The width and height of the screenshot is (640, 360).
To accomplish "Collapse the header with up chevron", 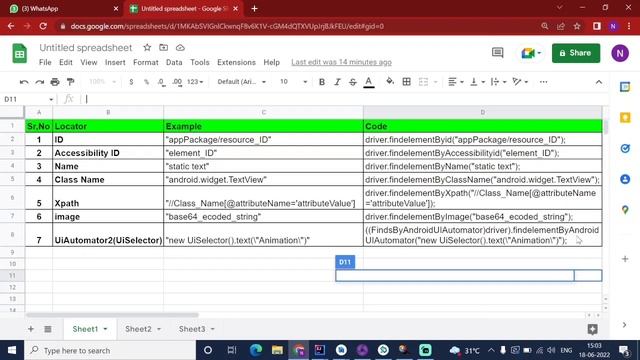I will point(599,82).
